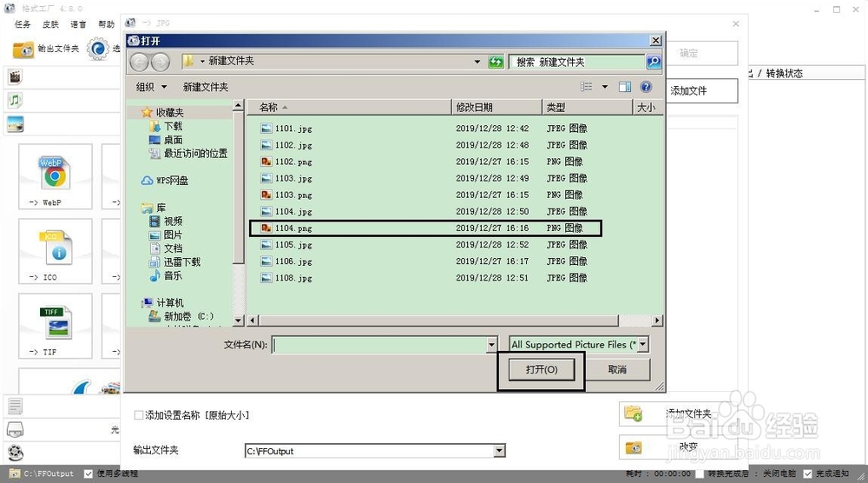Choose the TIF conversion tile
This screenshot has height=483, width=868.
coord(55,327)
